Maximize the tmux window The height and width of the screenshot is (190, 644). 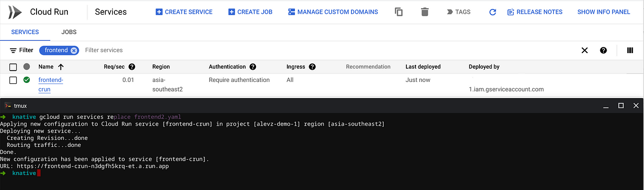click(x=621, y=106)
